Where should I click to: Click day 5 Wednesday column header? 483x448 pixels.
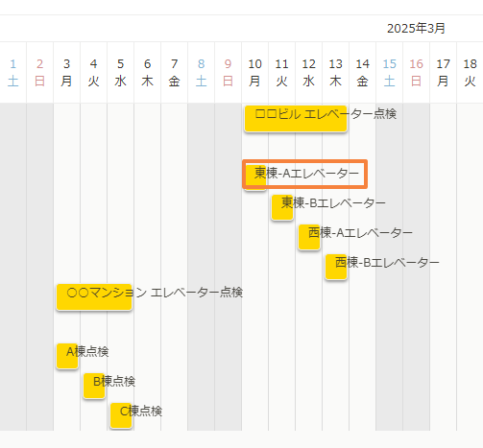(120, 72)
